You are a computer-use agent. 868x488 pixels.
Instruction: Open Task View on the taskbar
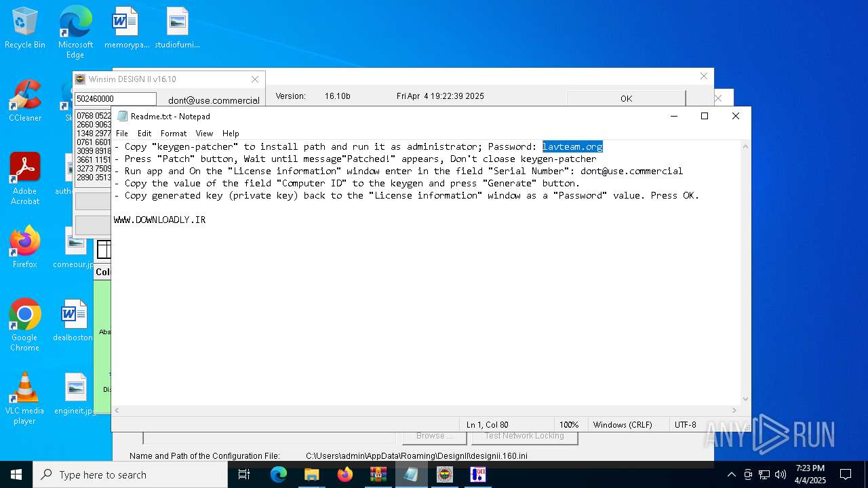click(244, 474)
